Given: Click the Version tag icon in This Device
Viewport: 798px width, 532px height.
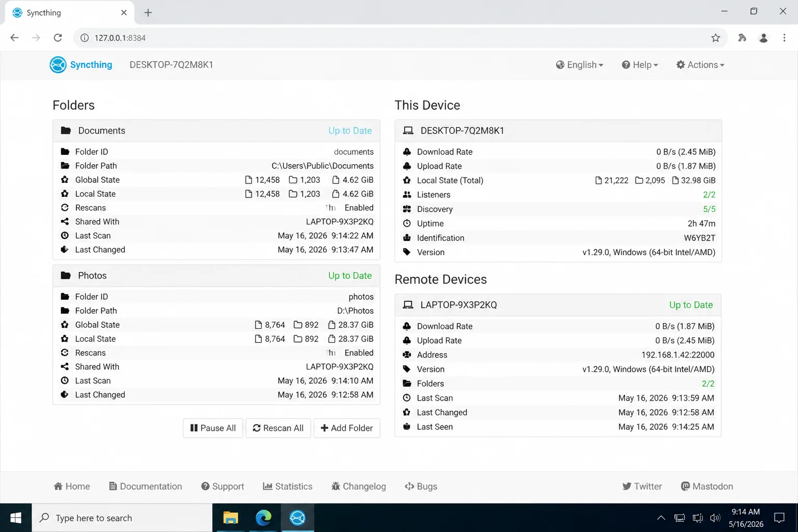Looking at the screenshot, I should [407, 252].
